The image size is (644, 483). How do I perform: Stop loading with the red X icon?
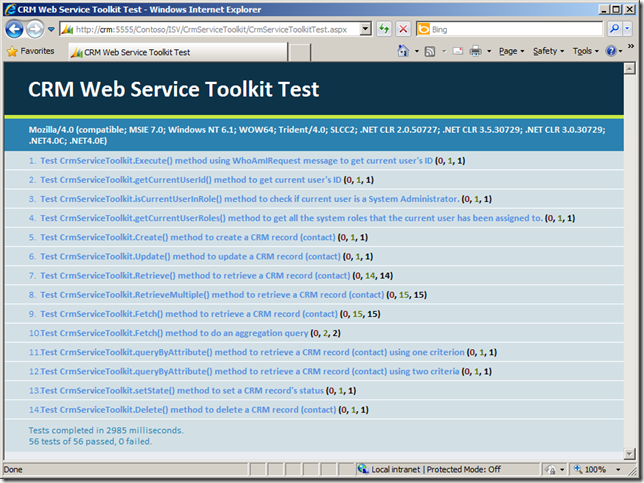[403, 29]
